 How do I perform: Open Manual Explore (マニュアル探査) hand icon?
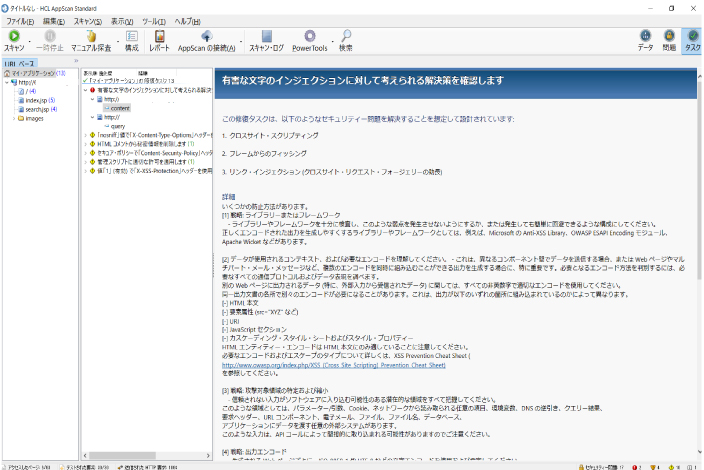(91, 36)
